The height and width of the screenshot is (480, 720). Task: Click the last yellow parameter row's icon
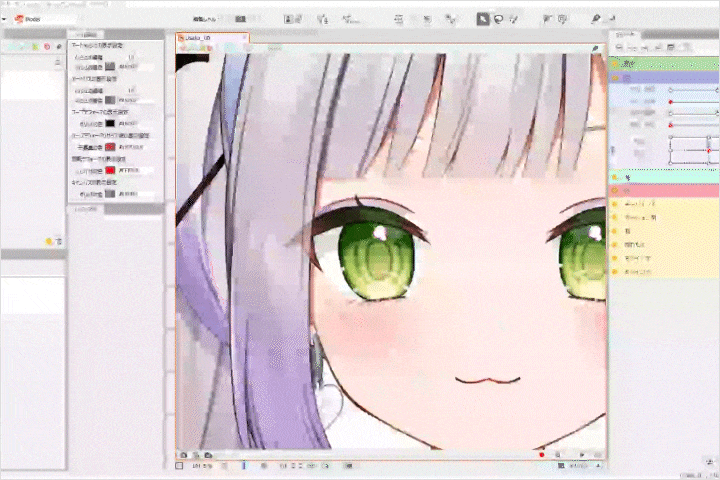click(615, 272)
